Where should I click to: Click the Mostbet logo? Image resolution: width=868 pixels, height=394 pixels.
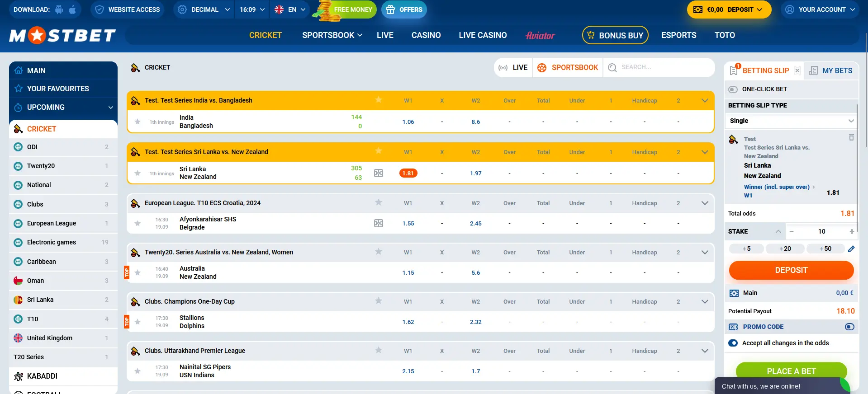[x=62, y=35]
